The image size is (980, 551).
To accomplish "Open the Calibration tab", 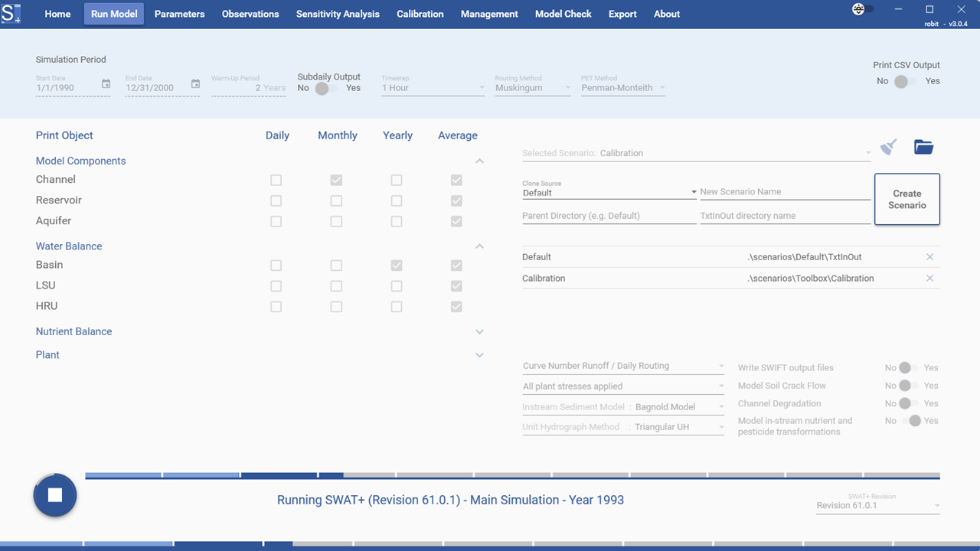I will click(420, 14).
